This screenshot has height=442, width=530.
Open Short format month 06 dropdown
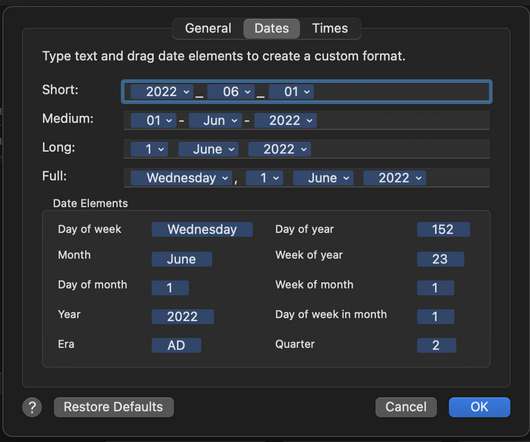(x=231, y=92)
